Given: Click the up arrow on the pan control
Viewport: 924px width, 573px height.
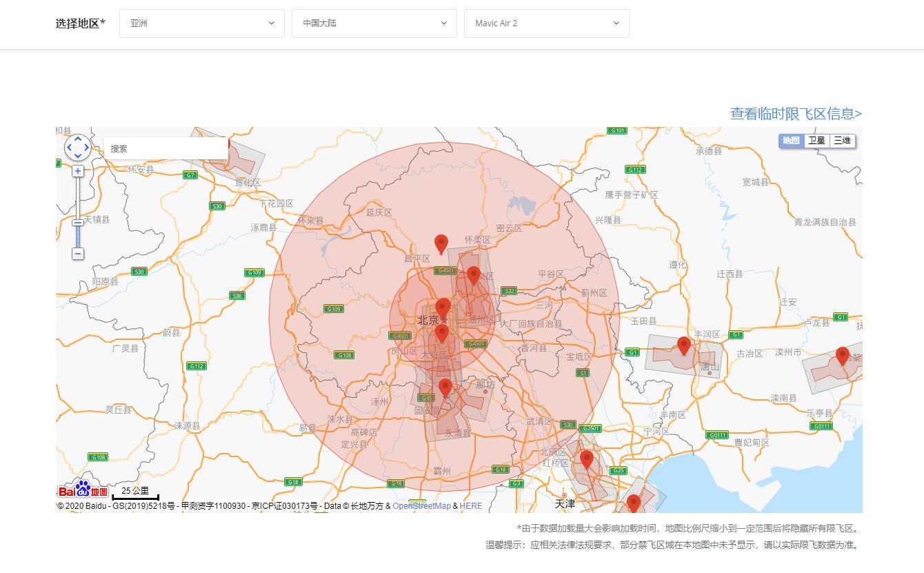Looking at the screenshot, I should 77,138.
